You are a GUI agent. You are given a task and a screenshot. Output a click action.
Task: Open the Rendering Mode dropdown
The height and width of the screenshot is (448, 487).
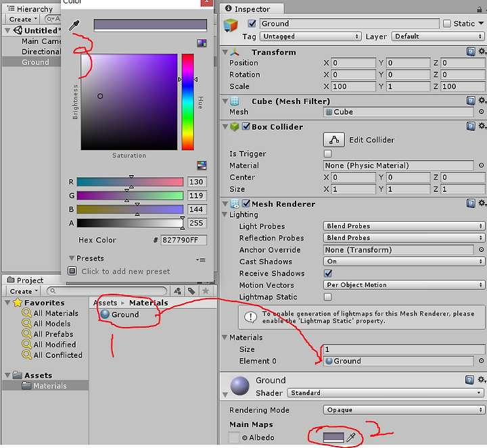click(404, 410)
